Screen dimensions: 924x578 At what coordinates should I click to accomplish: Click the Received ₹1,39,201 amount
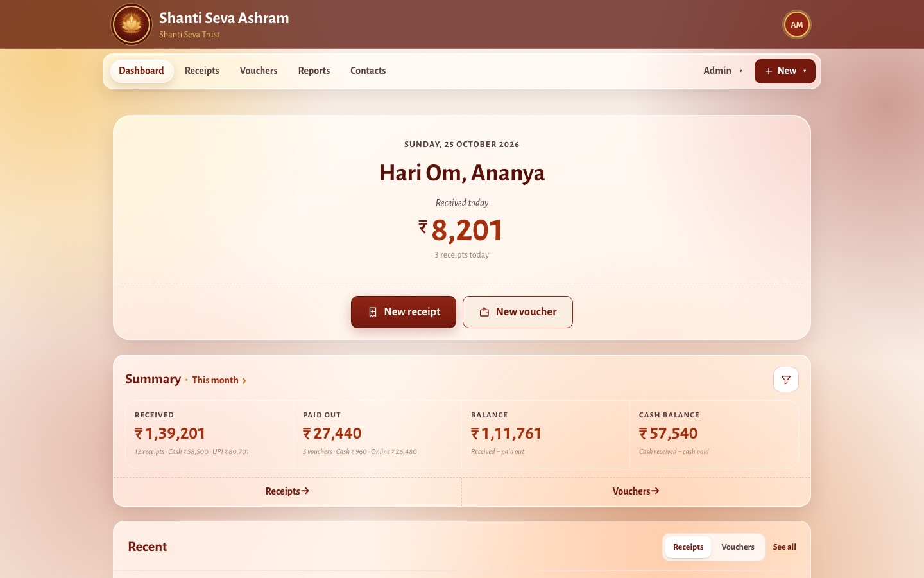pyautogui.click(x=170, y=433)
